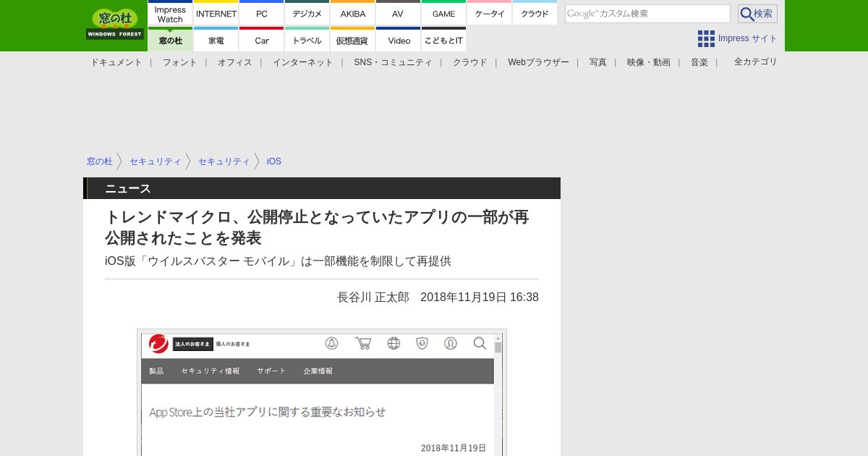The image size is (868, 456).
Task: Click the bell alert icon in screenshot
Action: tap(331, 343)
